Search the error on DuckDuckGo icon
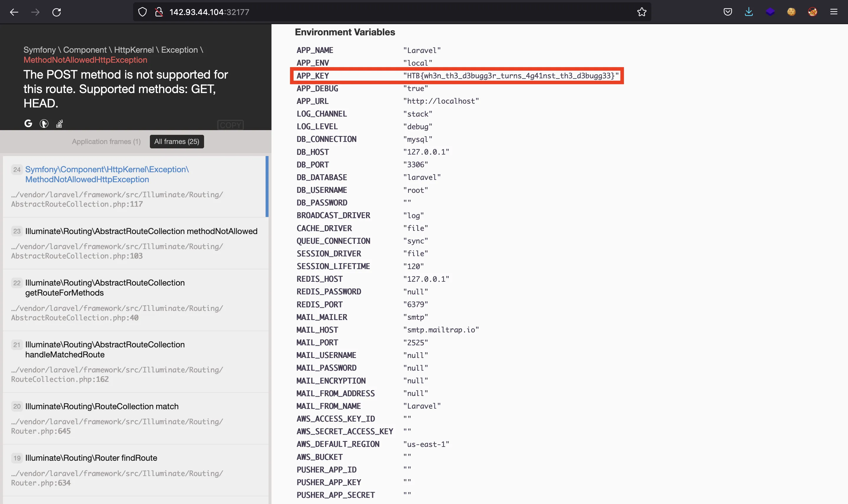Viewport: 848px width, 504px height. (44, 124)
